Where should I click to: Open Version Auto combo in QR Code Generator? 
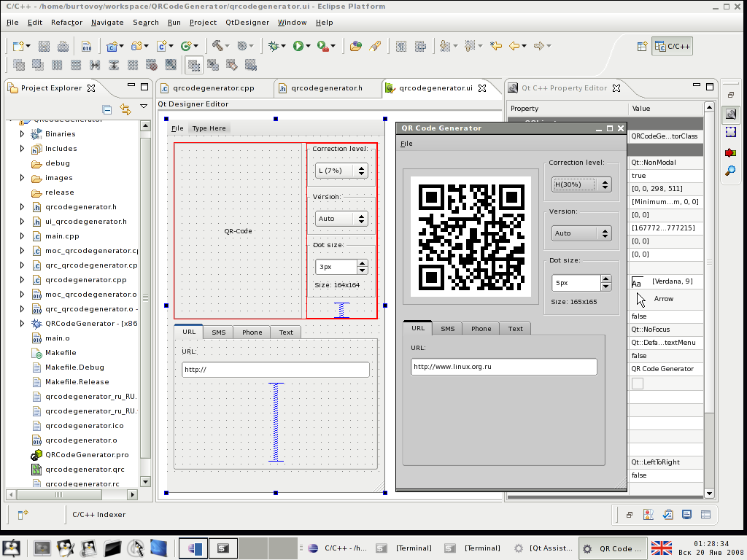581,233
